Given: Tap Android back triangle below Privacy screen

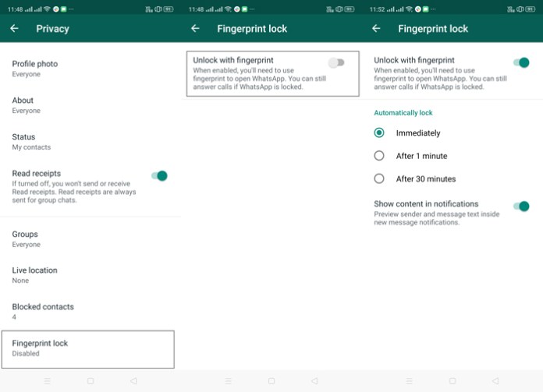Looking at the screenshot, I should [133, 381].
